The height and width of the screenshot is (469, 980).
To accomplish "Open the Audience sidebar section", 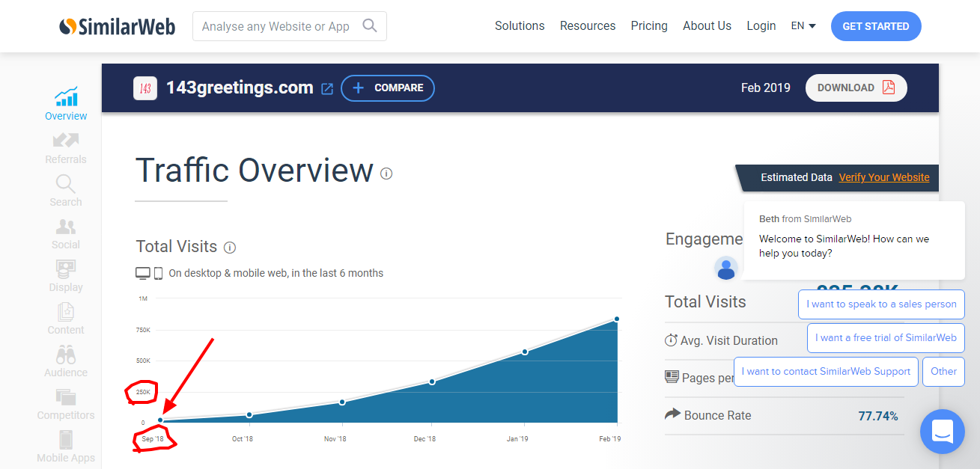I will (x=66, y=361).
